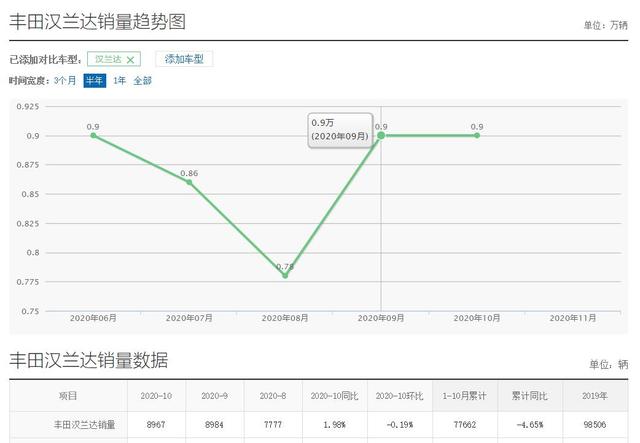Click the 98506 cell
Image resolution: width=640 pixels, height=443 pixels.
pyautogui.click(x=595, y=425)
